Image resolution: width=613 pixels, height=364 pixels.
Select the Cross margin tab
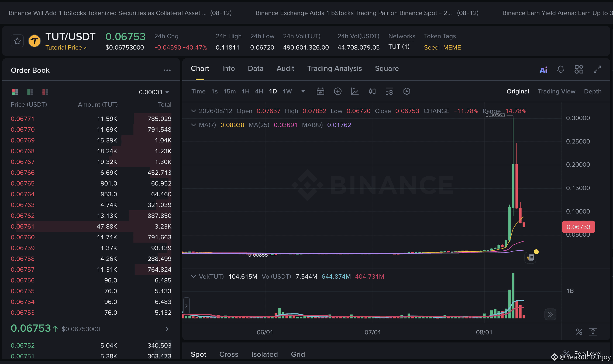click(x=229, y=354)
